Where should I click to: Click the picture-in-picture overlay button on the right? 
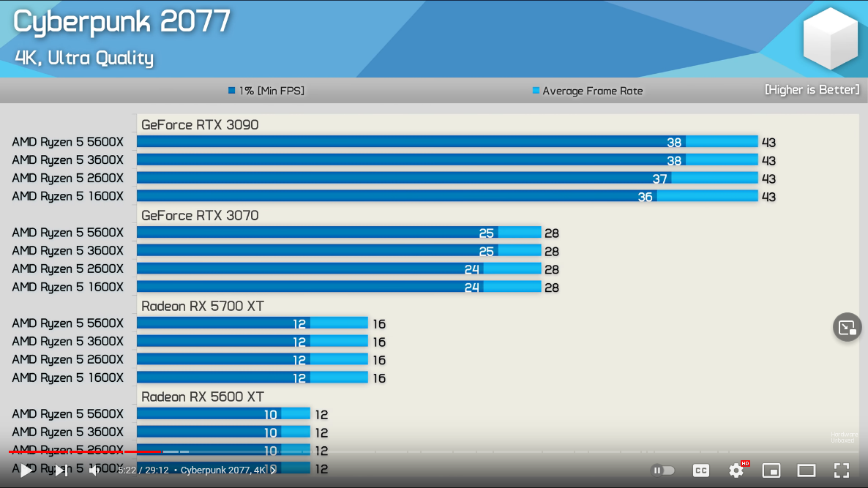(847, 328)
